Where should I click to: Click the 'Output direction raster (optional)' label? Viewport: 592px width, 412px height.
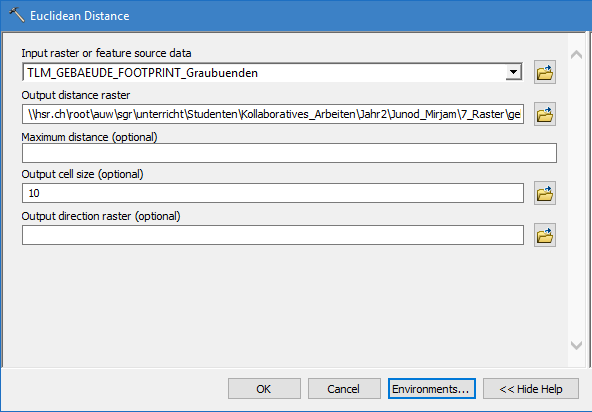[101, 216]
